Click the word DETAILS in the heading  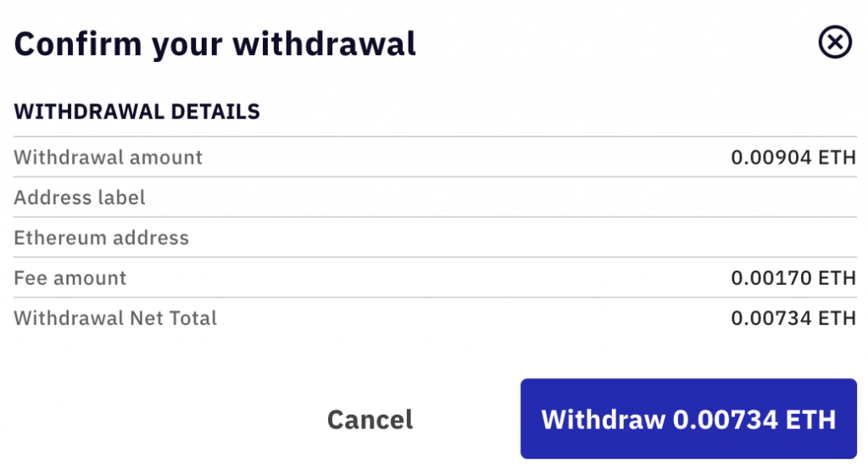pyautogui.click(x=215, y=112)
